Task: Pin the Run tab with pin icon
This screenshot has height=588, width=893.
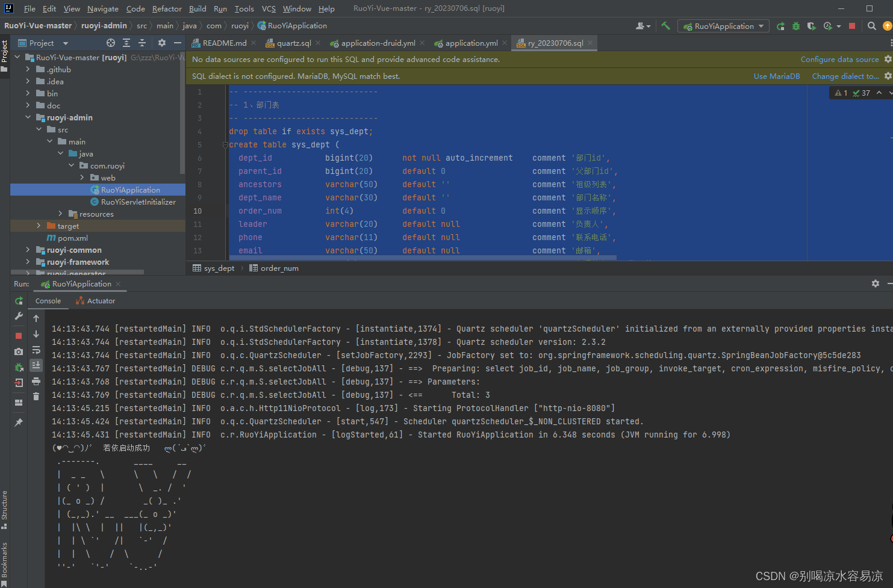Action: pyautogui.click(x=19, y=422)
